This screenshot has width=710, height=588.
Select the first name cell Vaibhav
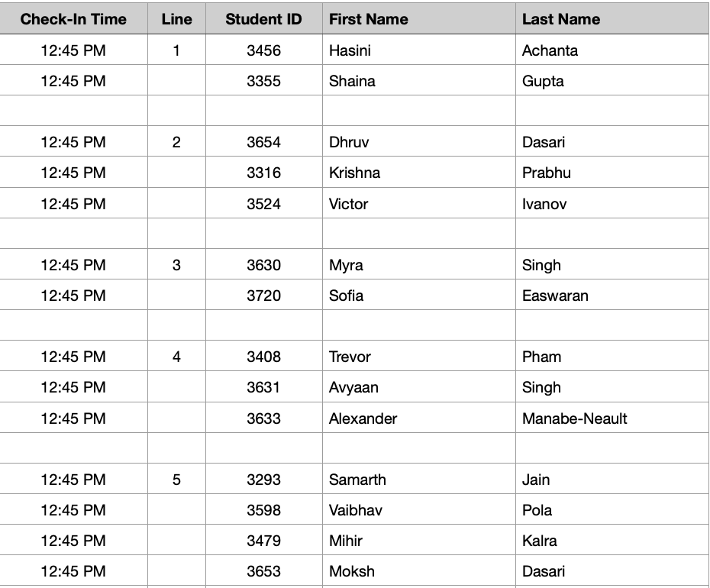point(419,510)
